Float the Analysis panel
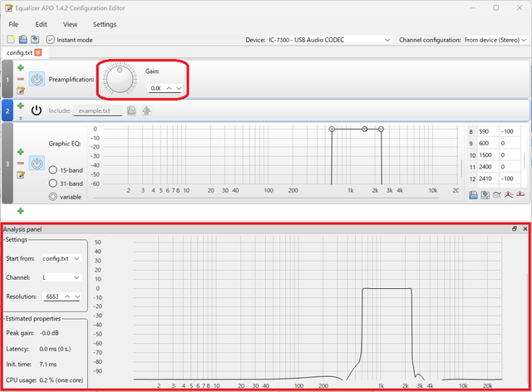This screenshot has width=532, height=392. [x=515, y=229]
